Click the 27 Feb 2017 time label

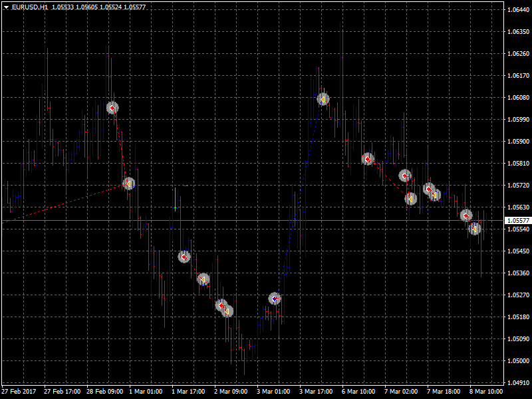pos(19,391)
